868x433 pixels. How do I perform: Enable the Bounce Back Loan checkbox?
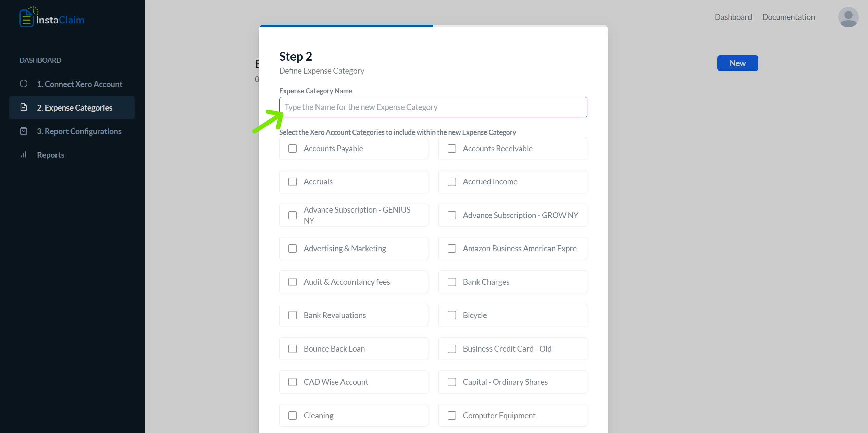click(x=293, y=349)
